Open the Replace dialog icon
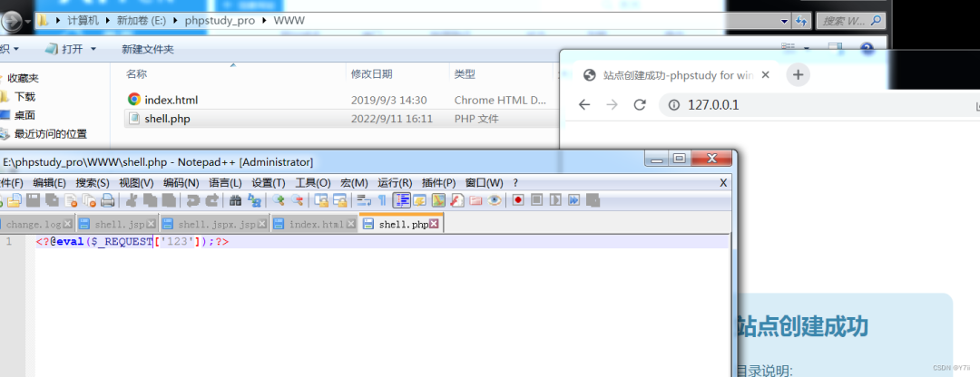This screenshot has width=980, height=377. pyautogui.click(x=254, y=200)
